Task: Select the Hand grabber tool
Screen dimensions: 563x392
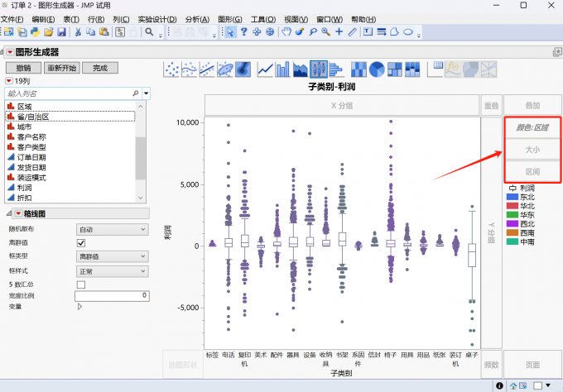Action: [x=286, y=32]
